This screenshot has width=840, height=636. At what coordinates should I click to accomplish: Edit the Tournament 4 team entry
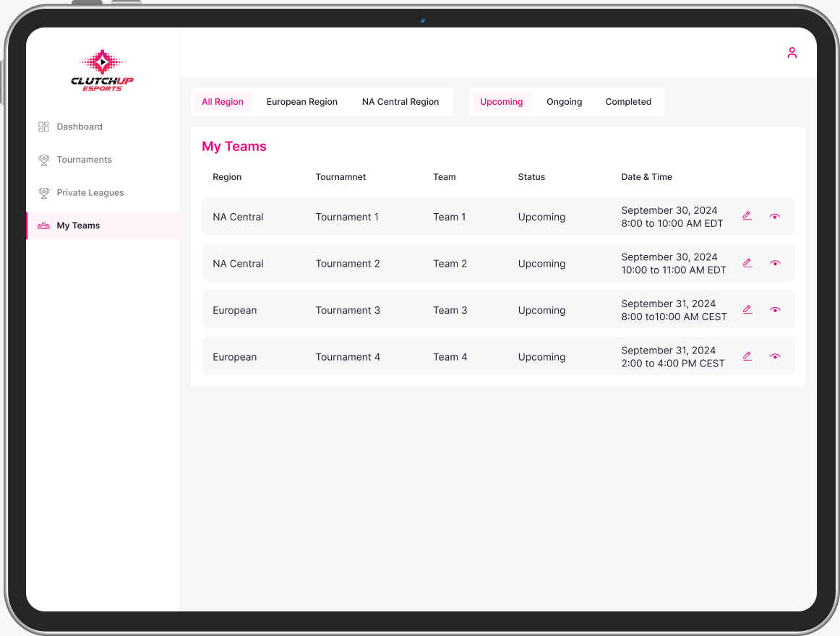point(747,356)
